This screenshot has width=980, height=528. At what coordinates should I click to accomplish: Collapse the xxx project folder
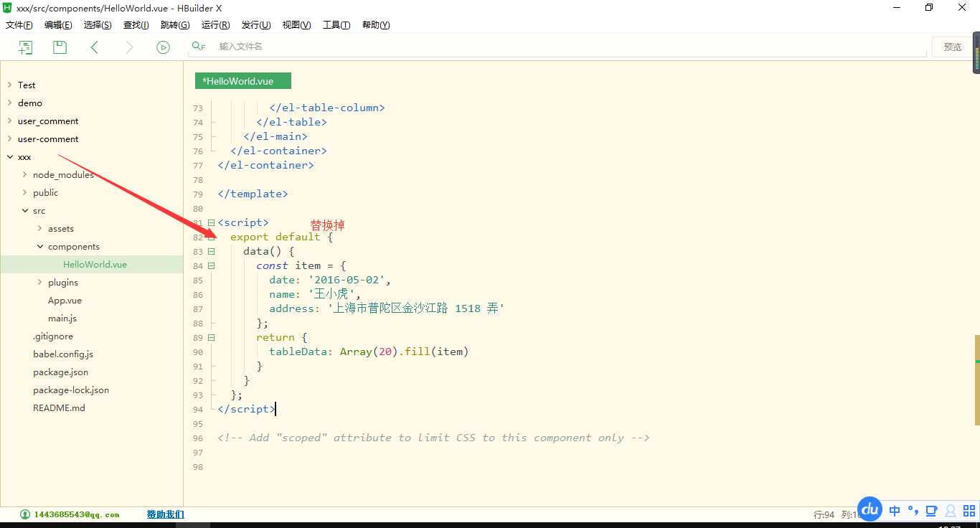pos(9,156)
